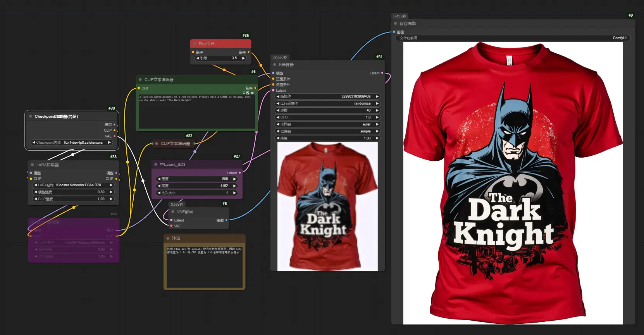The image size is (644, 335).
Task: Click the CFG 1.0 value slider
Action: (x=327, y=117)
